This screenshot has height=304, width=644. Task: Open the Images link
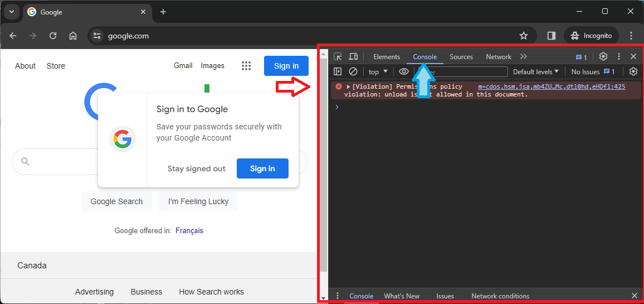(x=213, y=65)
